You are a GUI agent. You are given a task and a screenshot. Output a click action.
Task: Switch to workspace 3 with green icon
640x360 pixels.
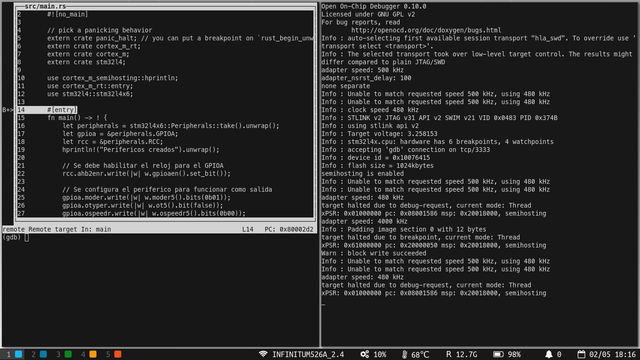[64, 354]
